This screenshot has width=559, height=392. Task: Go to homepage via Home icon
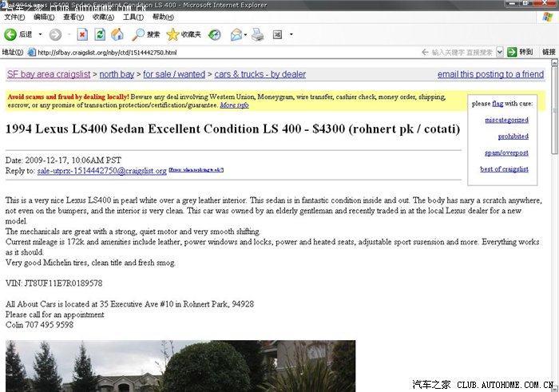pos(117,34)
